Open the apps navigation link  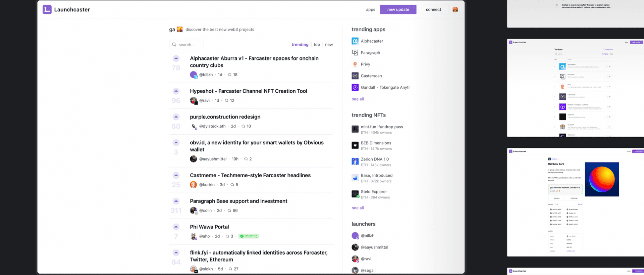(x=370, y=9)
